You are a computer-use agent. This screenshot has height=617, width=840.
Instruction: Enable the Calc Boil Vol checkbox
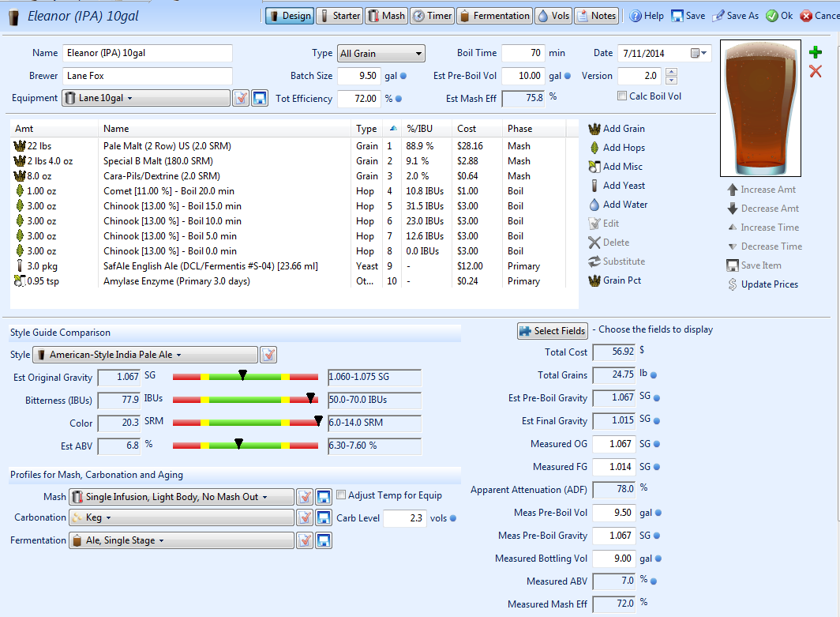pyautogui.click(x=622, y=96)
